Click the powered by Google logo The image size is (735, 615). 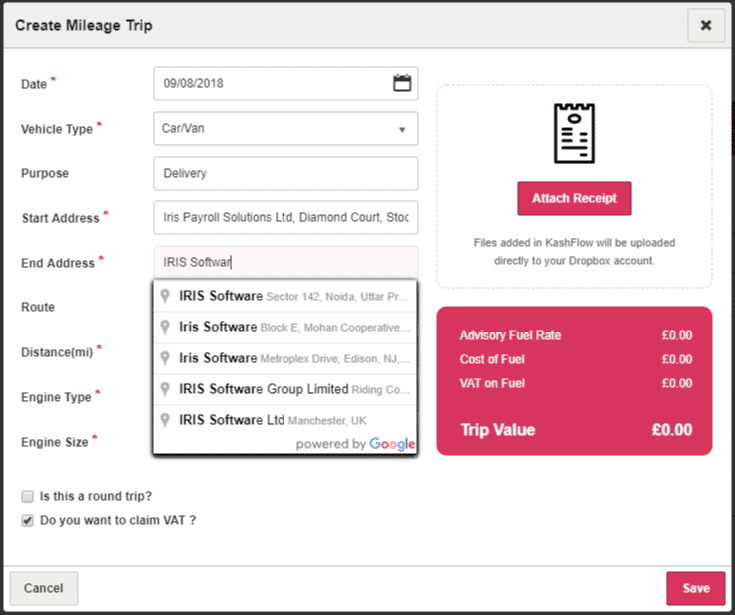click(391, 444)
